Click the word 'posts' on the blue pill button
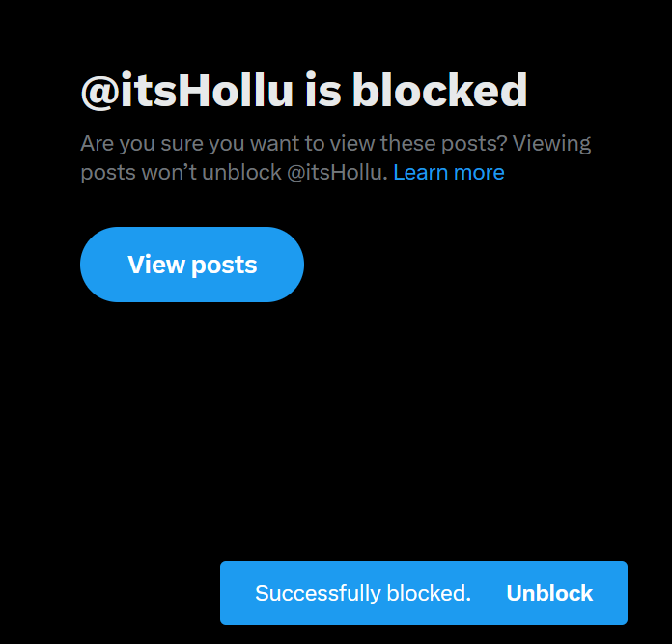Image resolution: width=672 pixels, height=644 pixels. coord(224,266)
